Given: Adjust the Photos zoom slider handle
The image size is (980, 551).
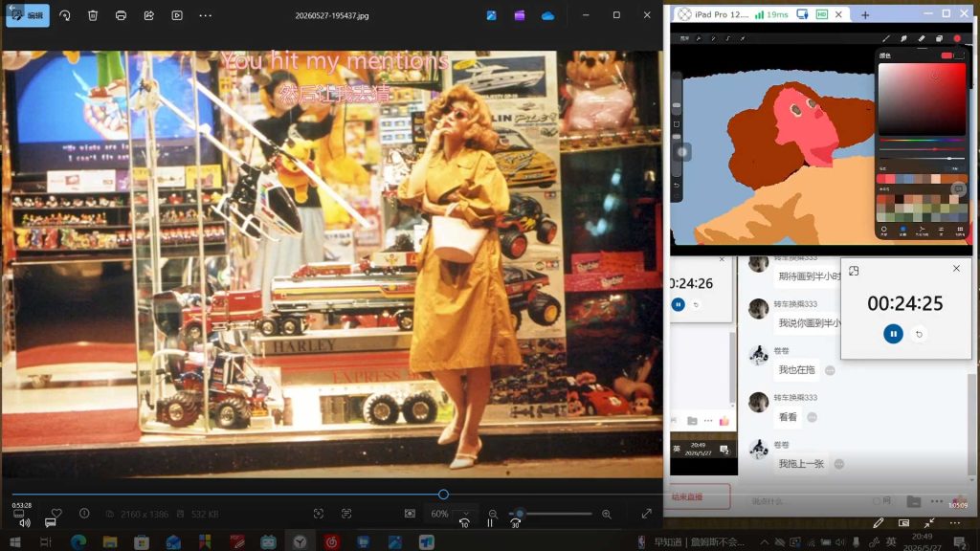Looking at the screenshot, I should point(519,514).
